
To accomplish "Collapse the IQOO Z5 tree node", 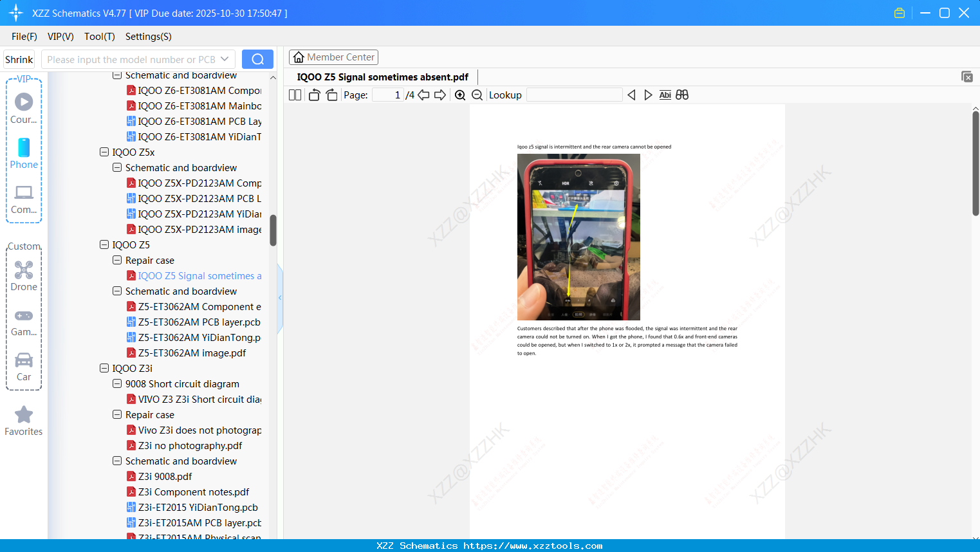I will 104,244.
